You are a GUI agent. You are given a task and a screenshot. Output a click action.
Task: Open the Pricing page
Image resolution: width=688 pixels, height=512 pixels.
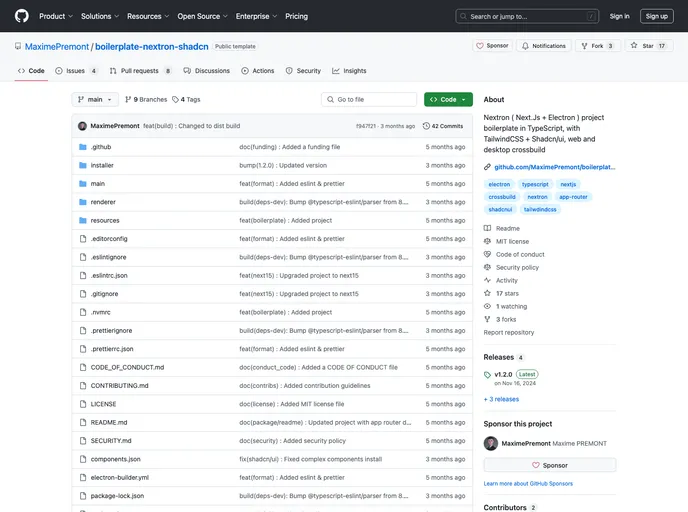click(297, 16)
